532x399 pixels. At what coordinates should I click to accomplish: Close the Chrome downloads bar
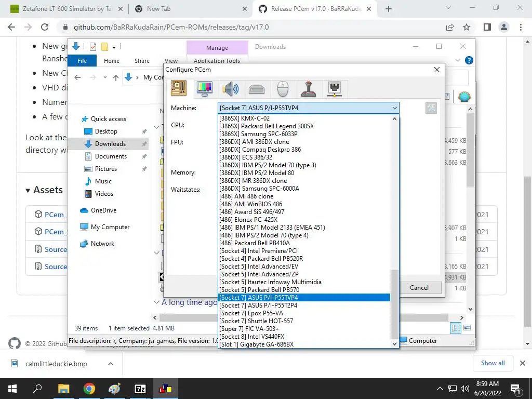pos(523,363)
